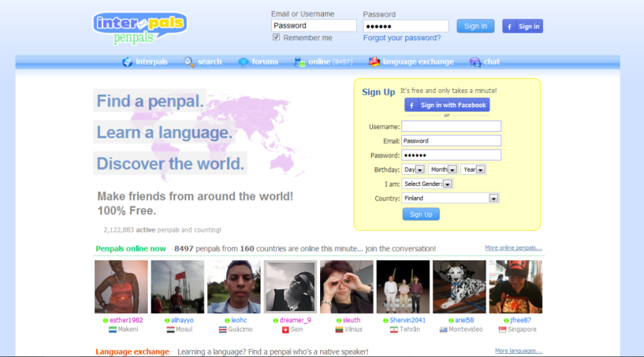Open the forums menu item
Screen dimensions: 644x357
click(258, 62)
